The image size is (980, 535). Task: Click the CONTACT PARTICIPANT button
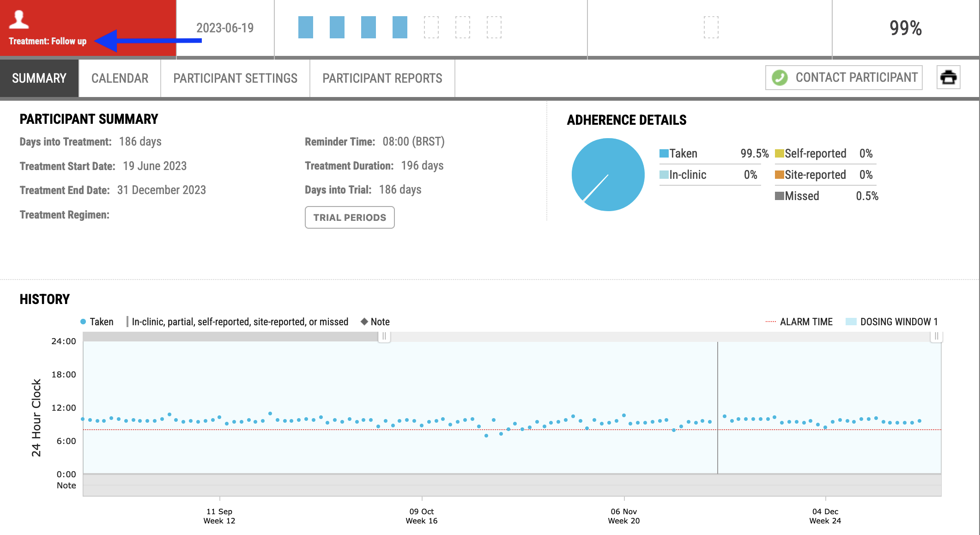pyautogui.click(x=844, y=77)
